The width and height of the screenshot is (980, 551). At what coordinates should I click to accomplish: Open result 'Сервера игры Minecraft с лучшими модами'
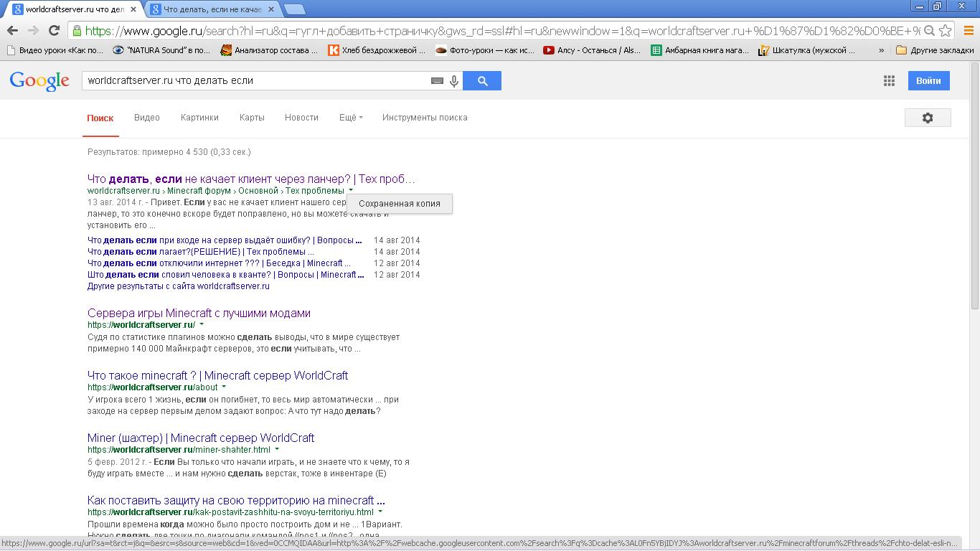(x=199, y=314)
